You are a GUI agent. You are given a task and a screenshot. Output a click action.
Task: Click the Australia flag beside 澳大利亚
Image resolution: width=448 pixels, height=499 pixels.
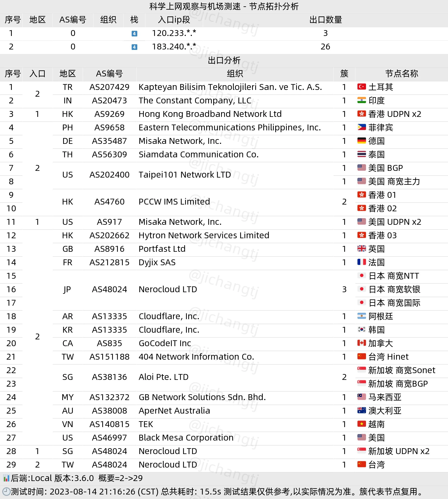(x=361, y=410)
